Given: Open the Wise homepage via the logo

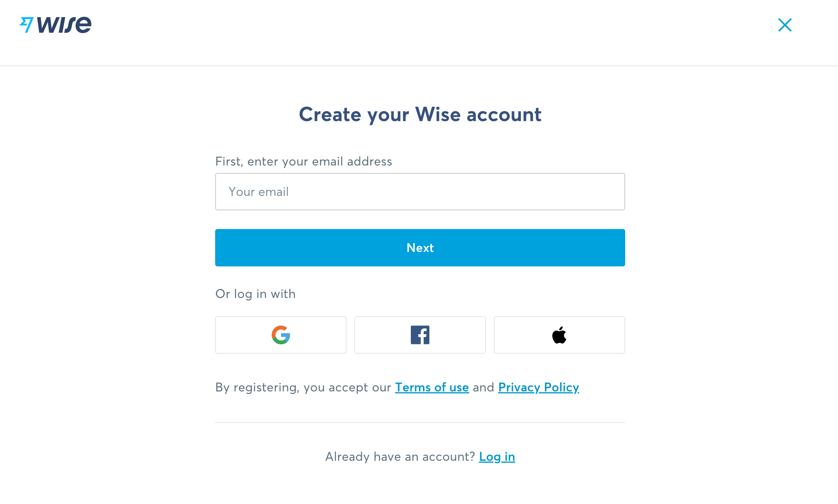Looking at the screenshot, I should click(55, 25).
